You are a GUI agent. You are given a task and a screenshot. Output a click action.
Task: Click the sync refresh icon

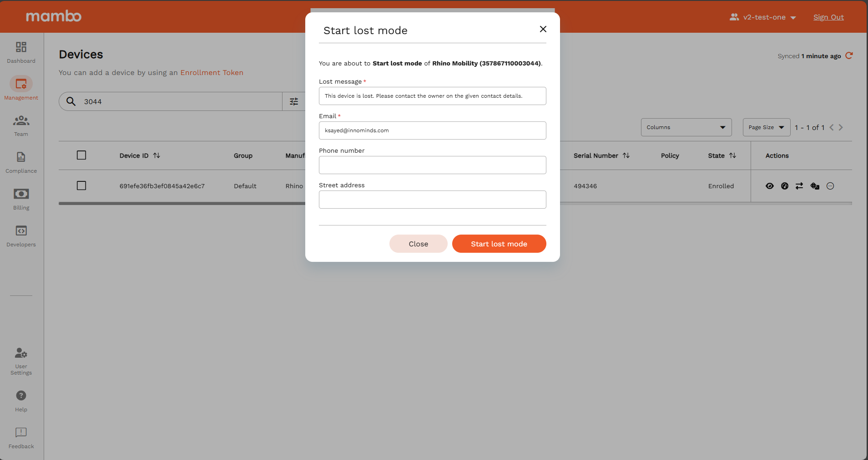pos(849,56)
